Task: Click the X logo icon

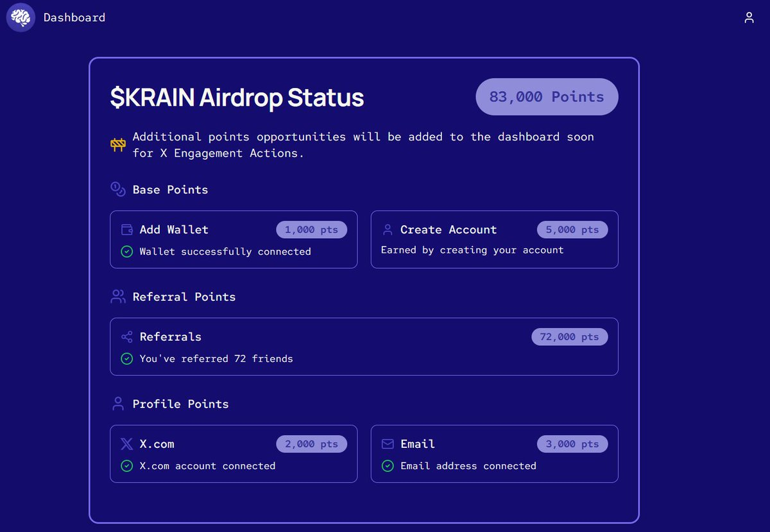Action: pyautogui.click(x=127, y=444)
